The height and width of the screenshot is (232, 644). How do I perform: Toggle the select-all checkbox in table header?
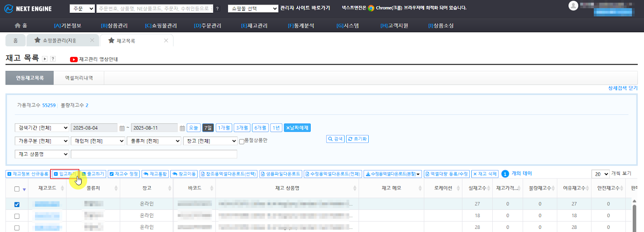coord(17,189)
